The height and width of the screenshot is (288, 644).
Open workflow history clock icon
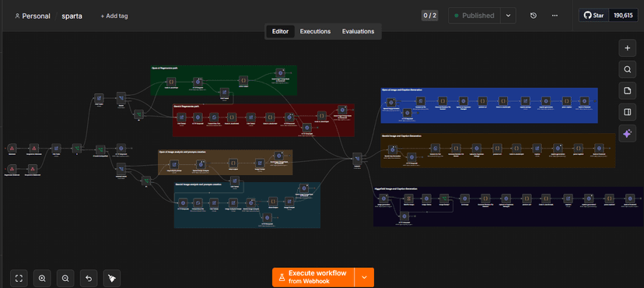coord(533,16)
